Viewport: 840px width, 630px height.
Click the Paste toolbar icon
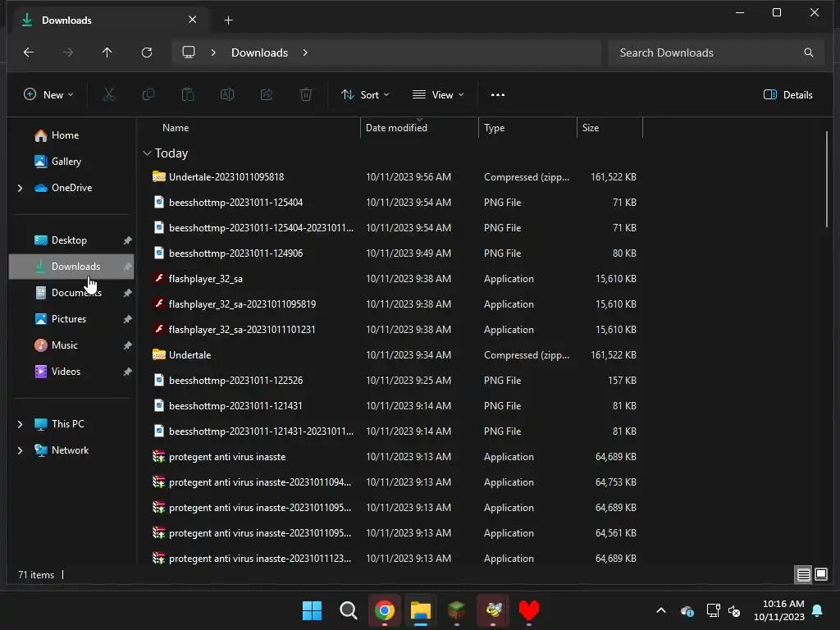188,95
